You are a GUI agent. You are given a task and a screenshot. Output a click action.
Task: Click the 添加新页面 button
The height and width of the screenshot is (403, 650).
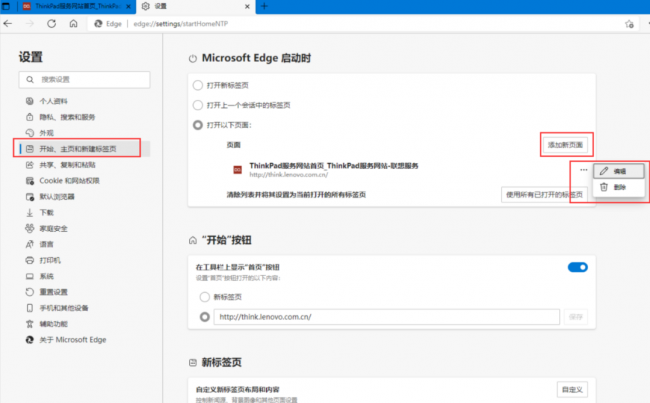[x=565, y=145]
